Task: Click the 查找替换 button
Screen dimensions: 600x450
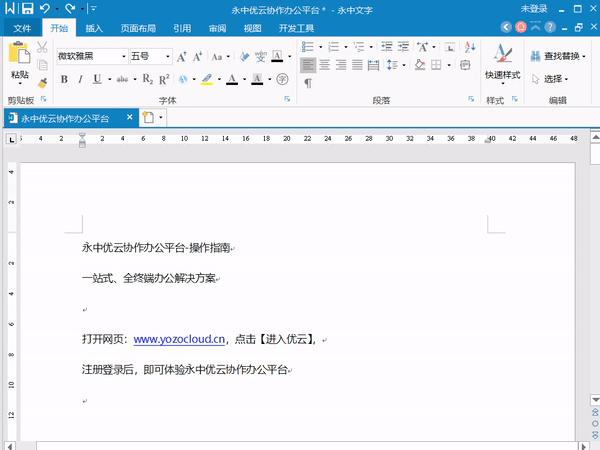Action: click(x=555, y=57)
